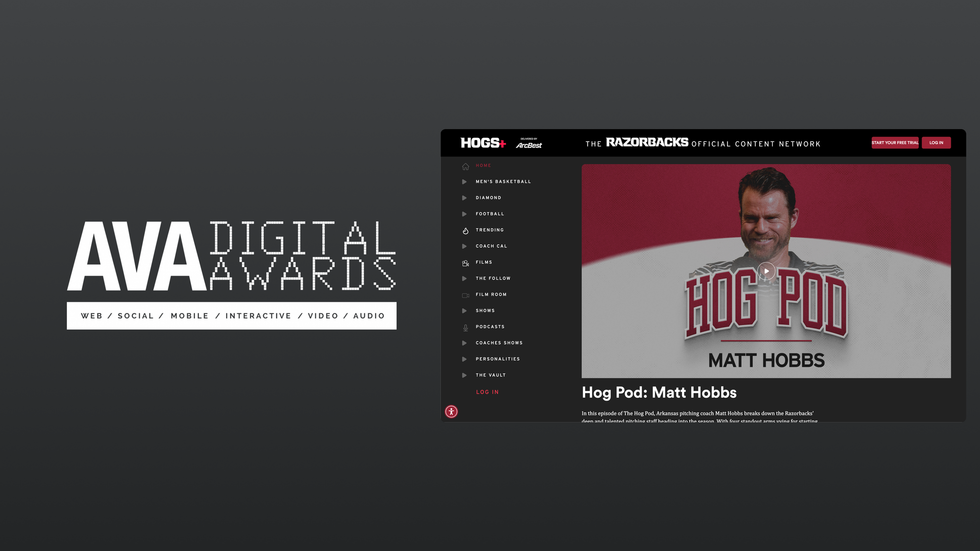
Task: Open the Podcasts section
Action: 490,327
